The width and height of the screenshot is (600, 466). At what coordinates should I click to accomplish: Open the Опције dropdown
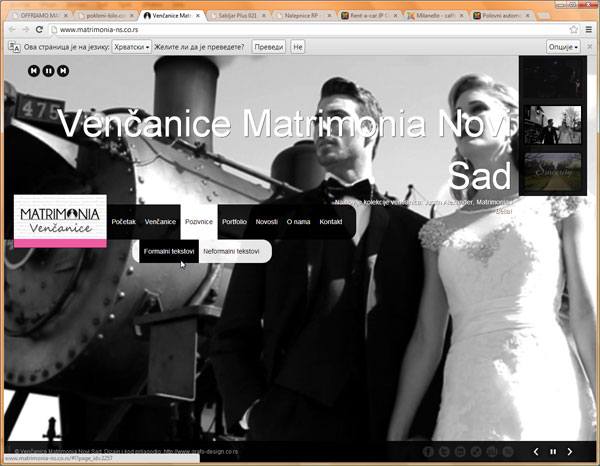[563, 47]
